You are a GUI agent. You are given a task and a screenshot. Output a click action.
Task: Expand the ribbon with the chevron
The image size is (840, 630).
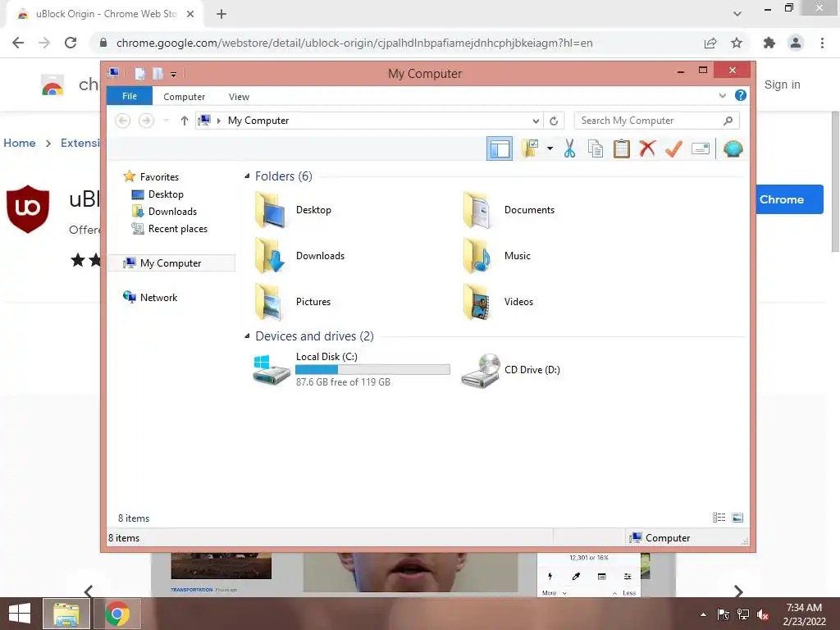(722, 95)
